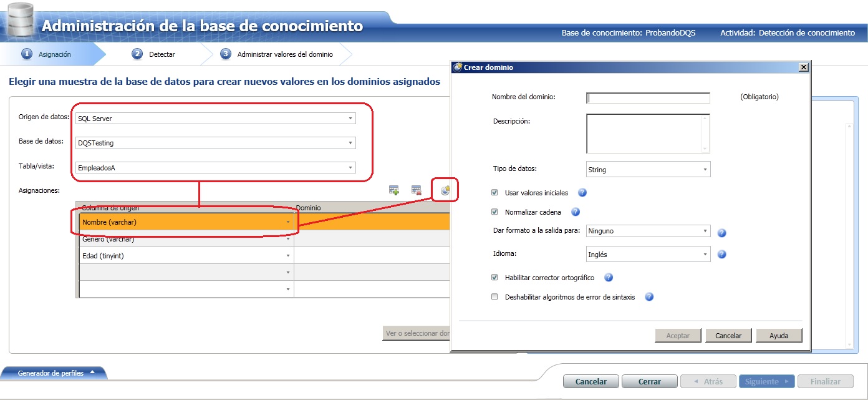Click the help icon beside Normalizar cadena

pyautogui.click(x=574, y=212)
